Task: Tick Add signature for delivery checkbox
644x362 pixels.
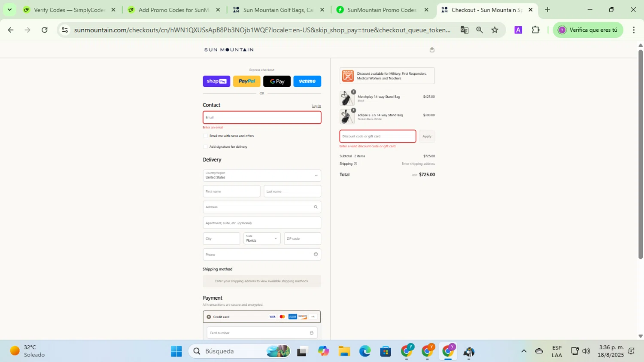Action: (x=205, y=147)
